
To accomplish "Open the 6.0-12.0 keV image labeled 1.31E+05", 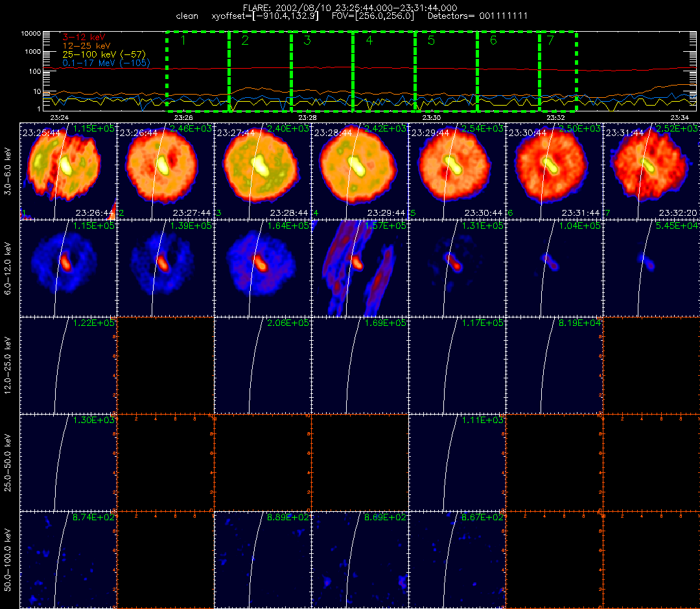I will point(457,269).
